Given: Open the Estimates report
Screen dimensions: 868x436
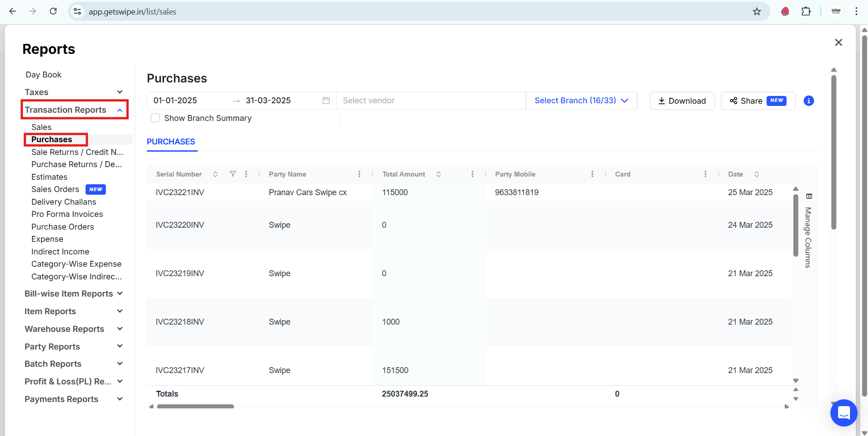Looking at the screenshot, I should pos(49,177).
